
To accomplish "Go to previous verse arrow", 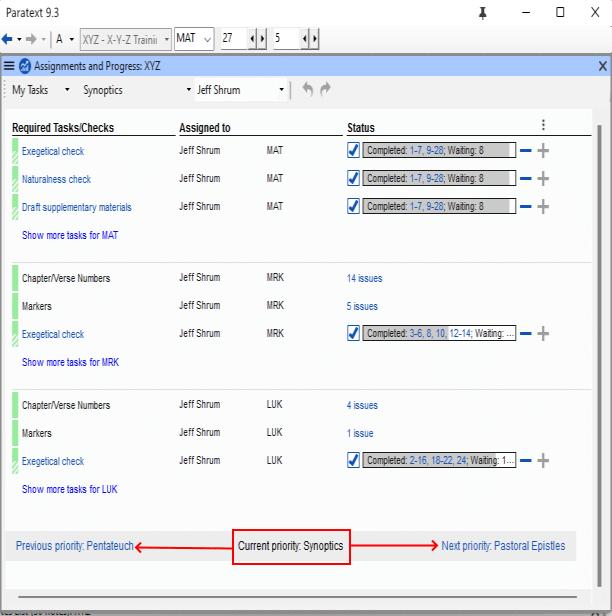I will point(304,39).
